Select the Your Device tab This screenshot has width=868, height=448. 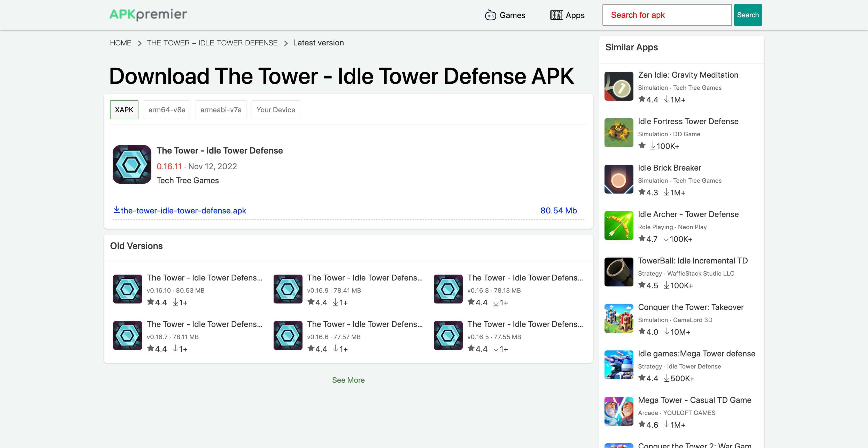tap(276, 110)
